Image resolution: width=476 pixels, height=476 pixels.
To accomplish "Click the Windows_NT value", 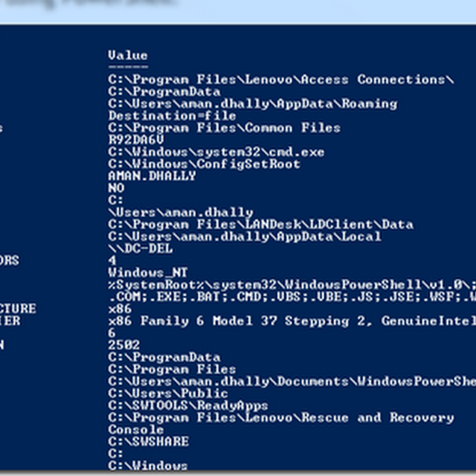I will tap(148, 273).
